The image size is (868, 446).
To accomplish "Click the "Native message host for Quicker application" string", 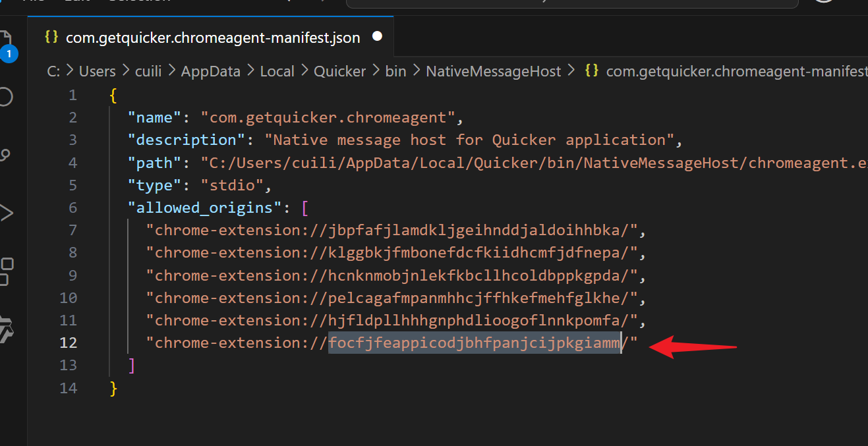I will [470, 140].
